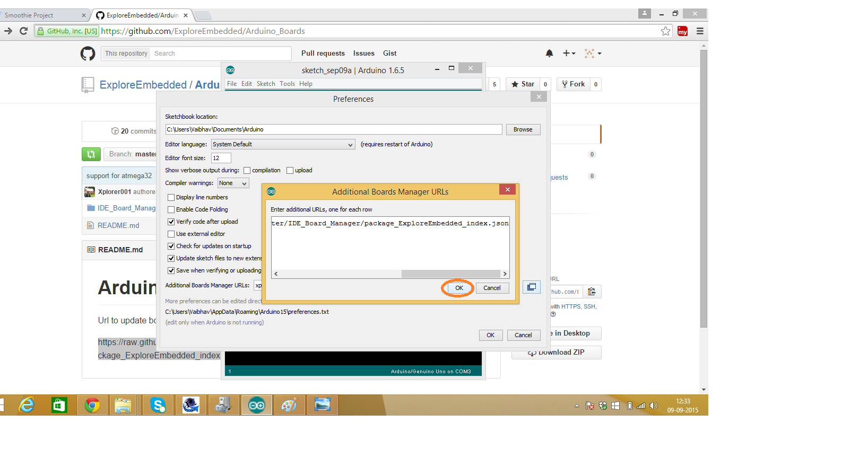Switch to Arduino IDE taskbar icon
Image resolution: width=868 pixels, height=475 pixels.
[x=257, y=405]
